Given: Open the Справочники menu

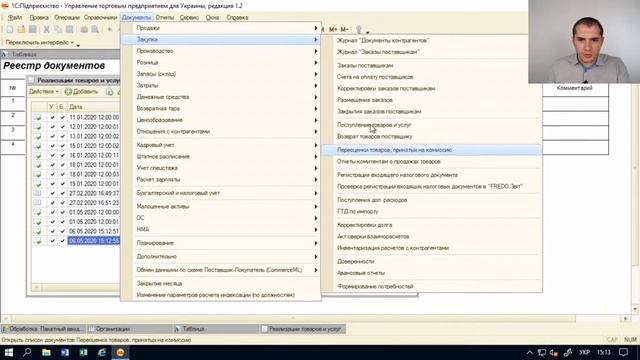Looking at the screenshot, I should (100, 18).
